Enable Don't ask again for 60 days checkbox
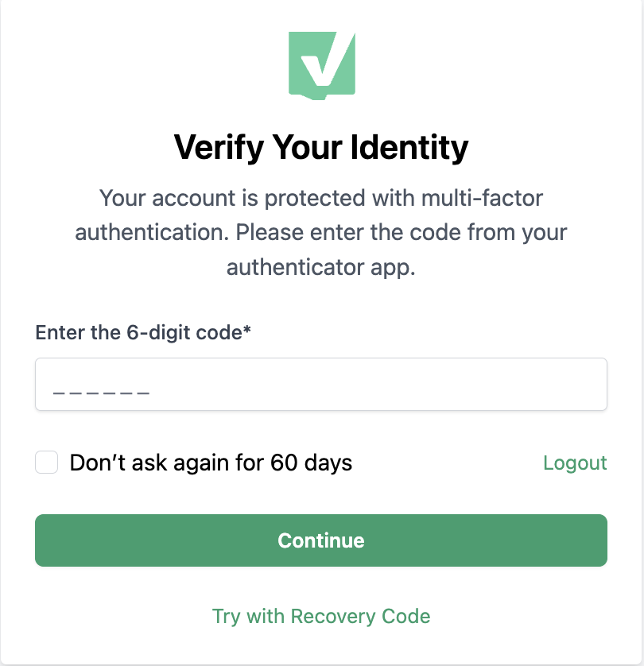The width and height of the screenshot is (644, 666). [x=46, y=462]
